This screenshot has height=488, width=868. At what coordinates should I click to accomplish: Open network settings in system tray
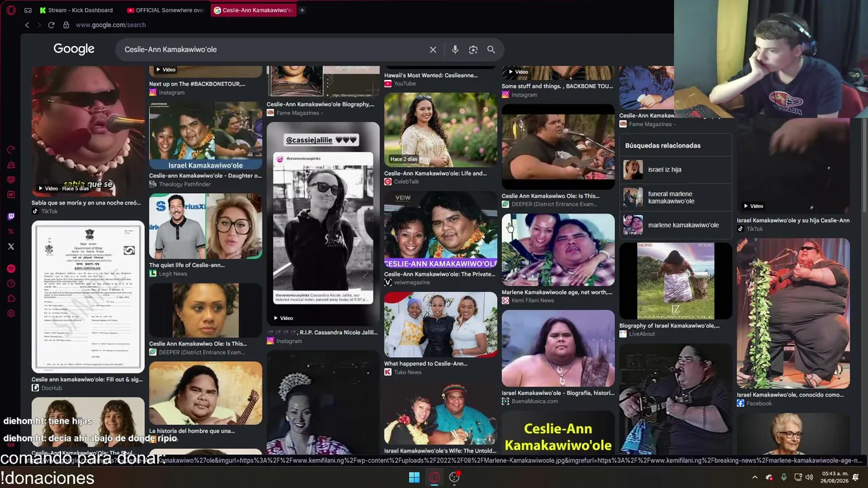798,477
